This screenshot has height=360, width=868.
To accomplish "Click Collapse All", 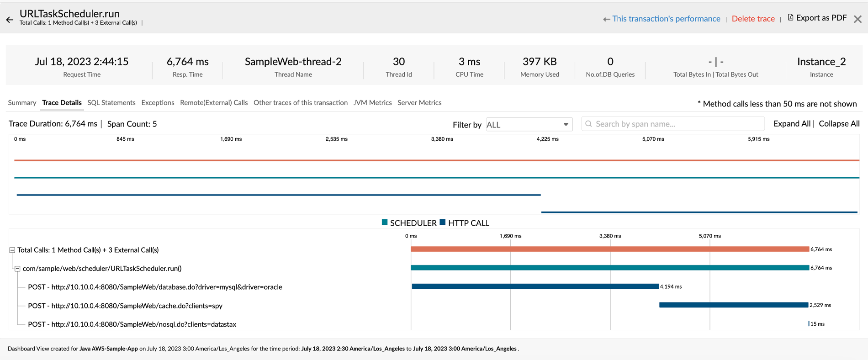I will tap(839, 124).
